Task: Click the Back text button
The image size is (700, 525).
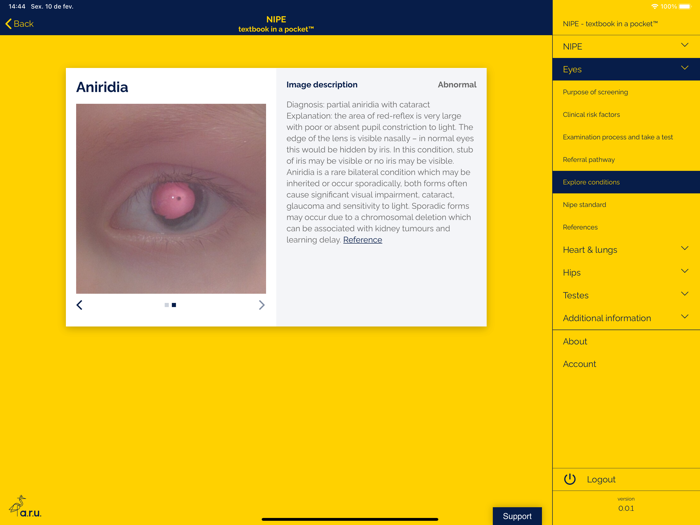Action: [24, 24]
